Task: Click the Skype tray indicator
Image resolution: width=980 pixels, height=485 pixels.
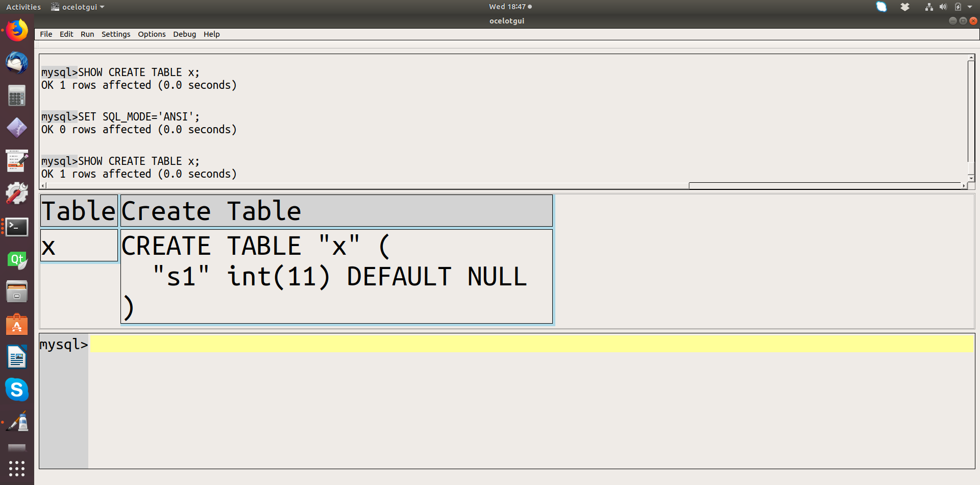Action: coord(881,7)
